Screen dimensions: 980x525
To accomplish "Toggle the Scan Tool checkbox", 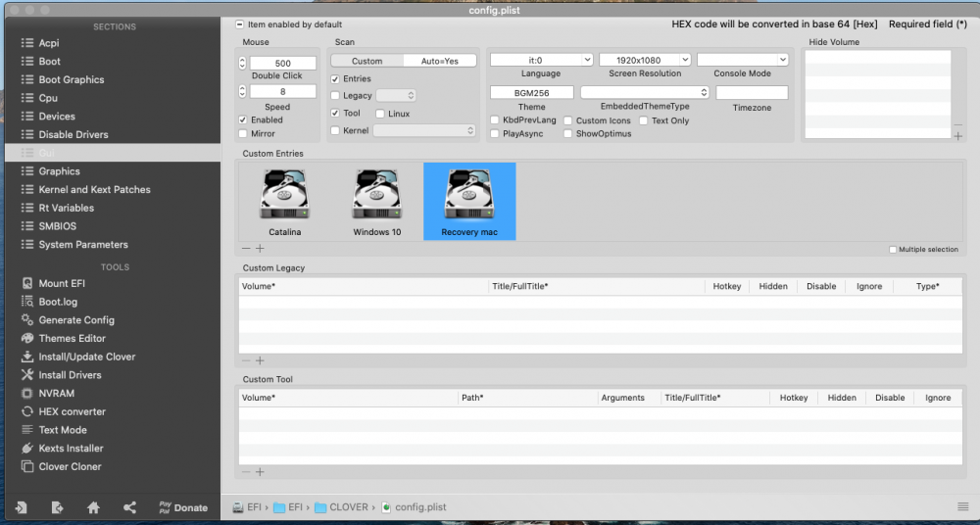I will 335,113.
